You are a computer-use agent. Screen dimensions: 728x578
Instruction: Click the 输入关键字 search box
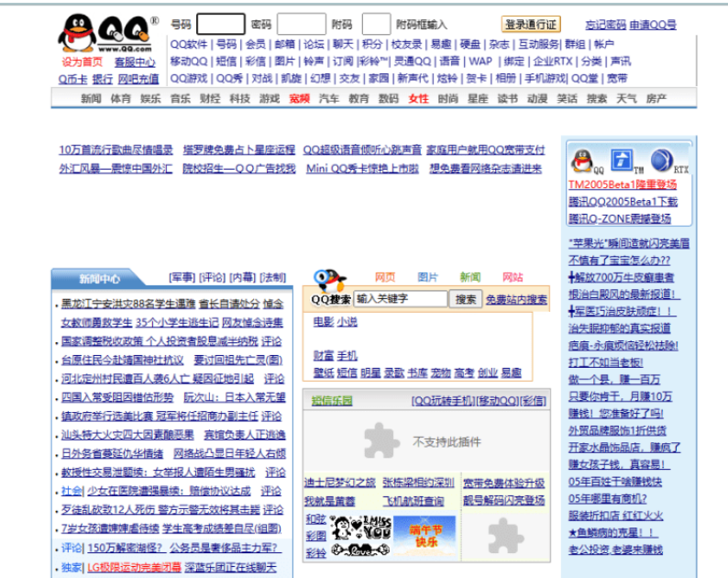[401, 299]
